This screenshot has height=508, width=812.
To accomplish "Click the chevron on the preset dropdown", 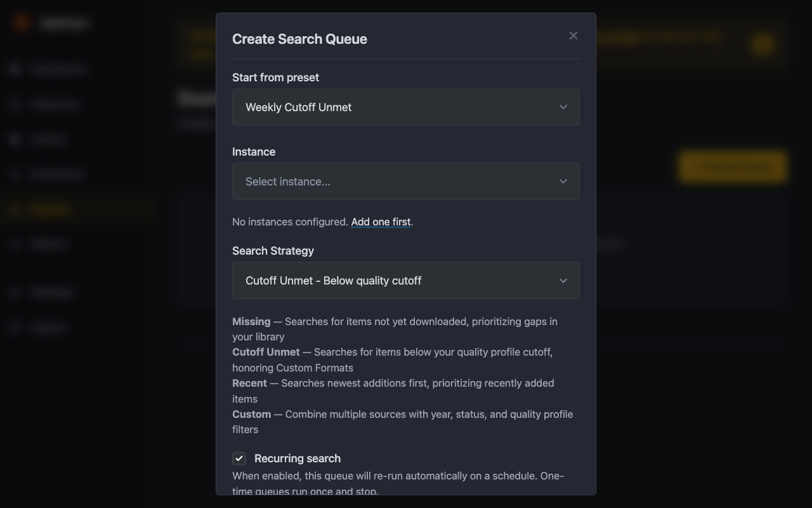I will coord(563,107).
